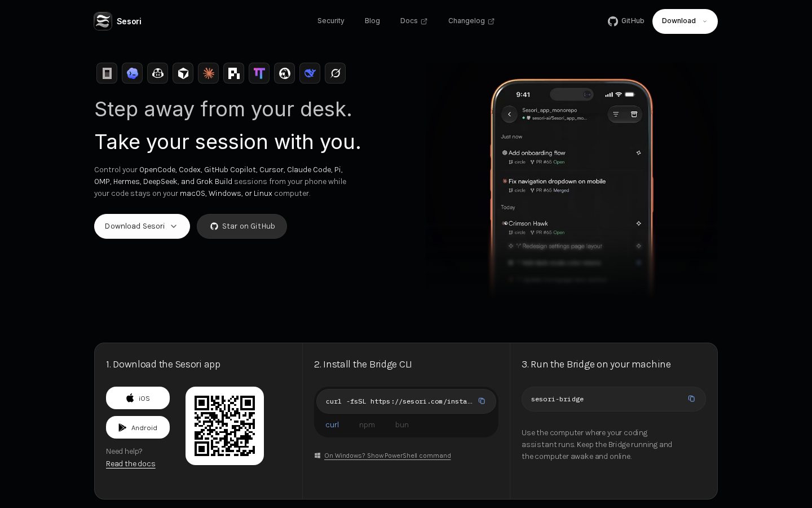Click the OMP purple TT icon

click(259, 73)
